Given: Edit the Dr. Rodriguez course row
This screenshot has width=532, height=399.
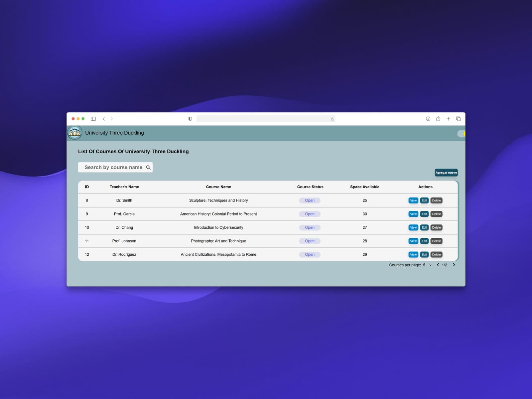Looking at the screenshot, I should [424, 255].
